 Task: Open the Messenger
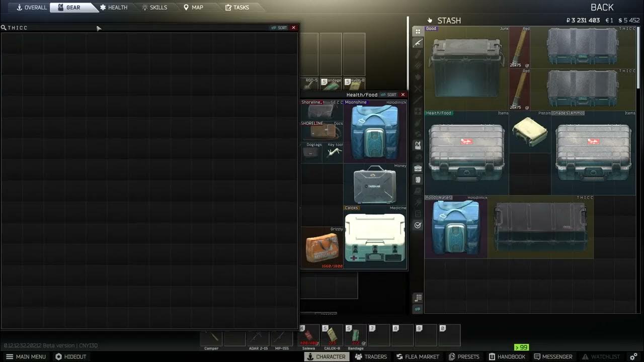553,356
